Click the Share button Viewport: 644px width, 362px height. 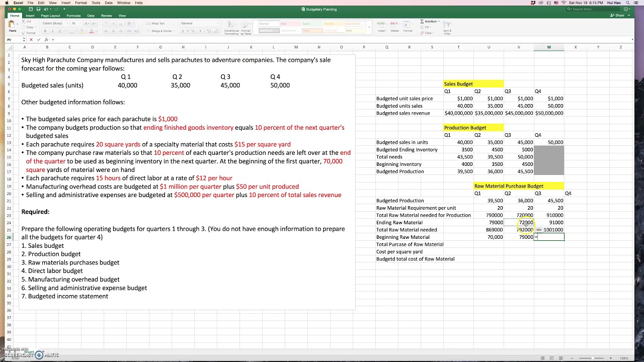click(x=617, y=16)
